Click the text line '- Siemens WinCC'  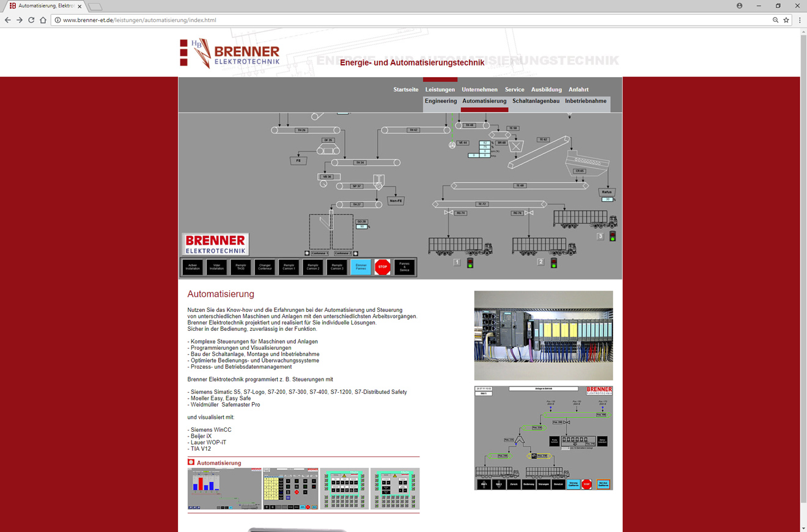[209, 430]
